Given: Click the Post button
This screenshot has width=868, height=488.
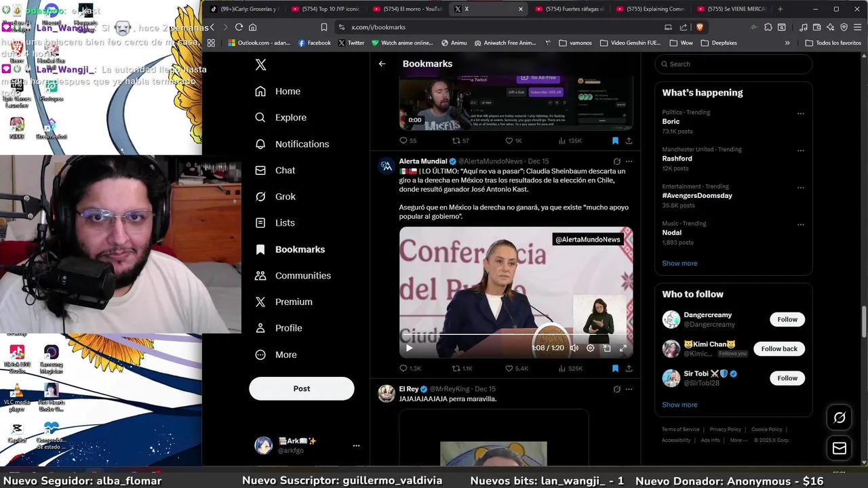Looking at the screenshot, I should click(x=302, y=388).
